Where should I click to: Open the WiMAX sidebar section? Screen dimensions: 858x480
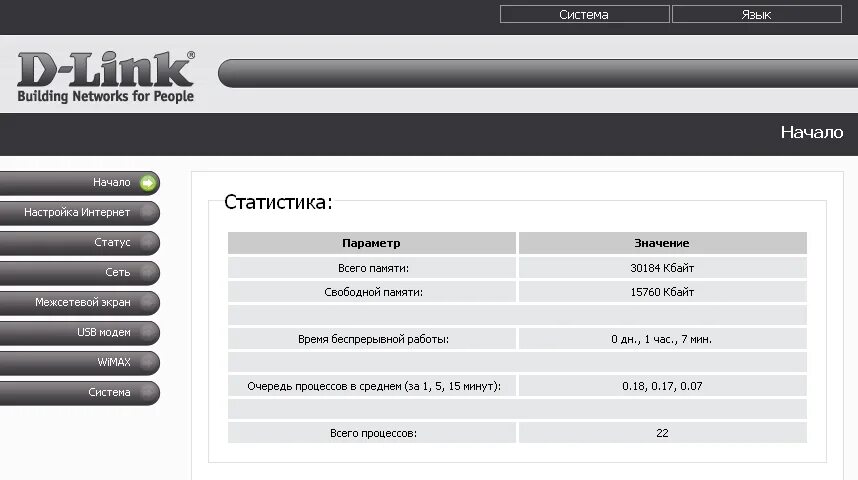[x=79, y=363]
